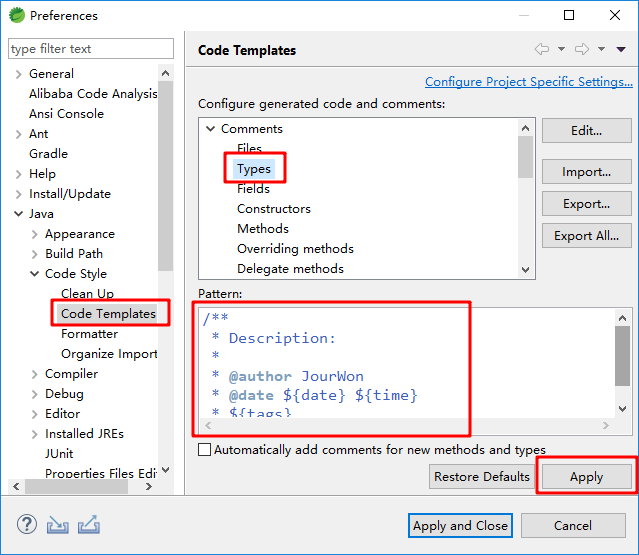The width and height of the screenshot is (639, 555).
Task: Open Configure Project Specific Settings link
Action: (x=529, y=81)
